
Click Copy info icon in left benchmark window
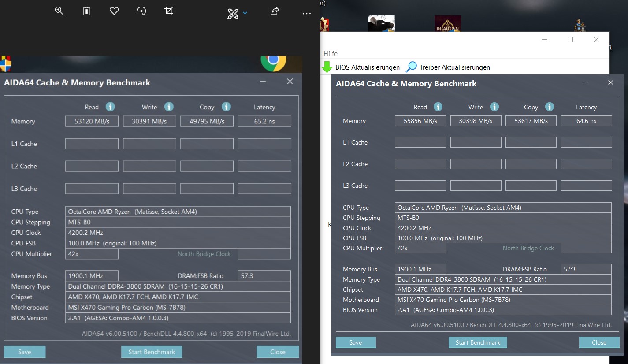click(x=226, y=107)
